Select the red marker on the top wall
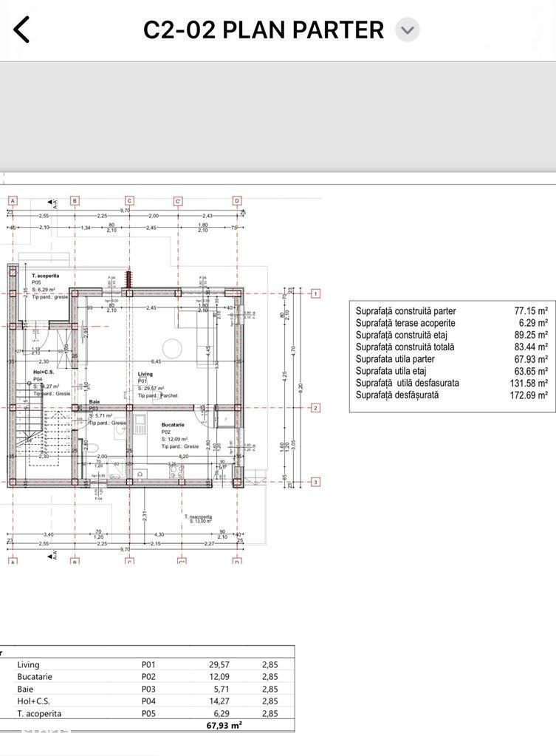The width and height of the screenshot is (556, 756). coord(128,279)
